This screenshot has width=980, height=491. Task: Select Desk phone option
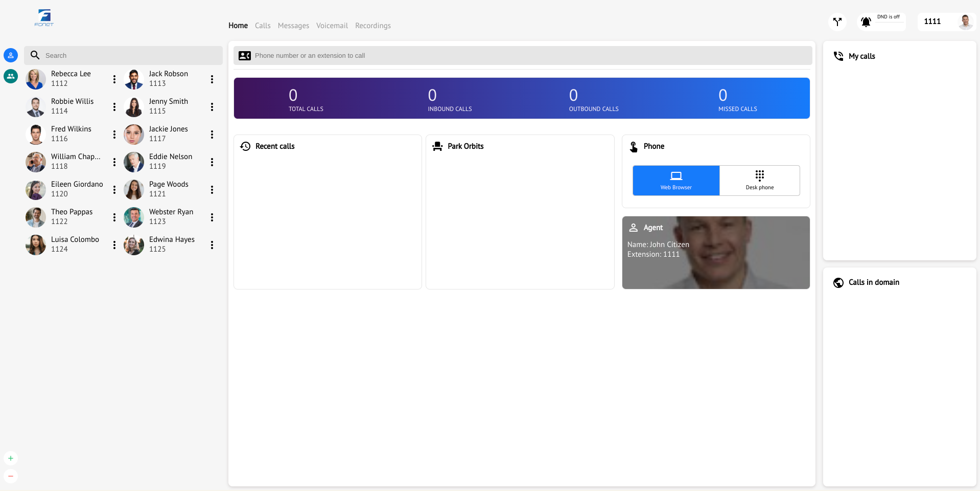click(x=760, y=181)
